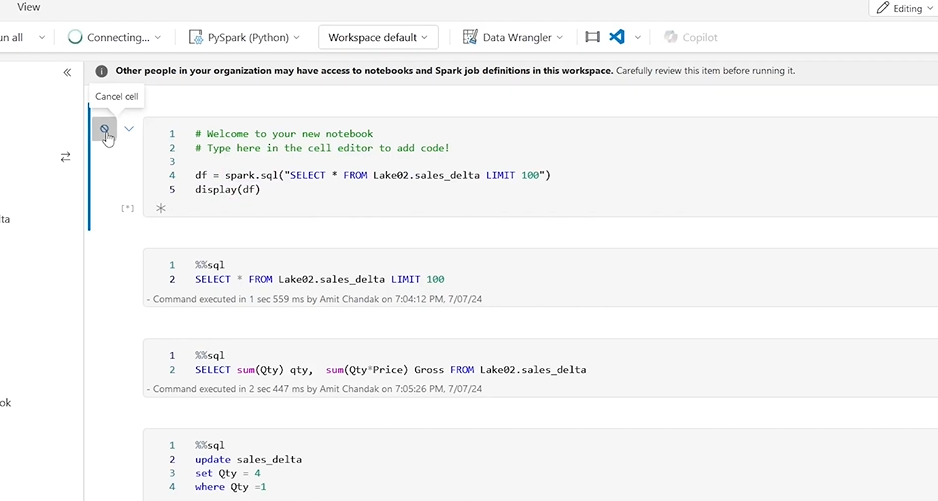Screen dimensions: 938x501
Task: Open Data Wrangler menu
Action: pyautogui.click(x=513, y=37)
